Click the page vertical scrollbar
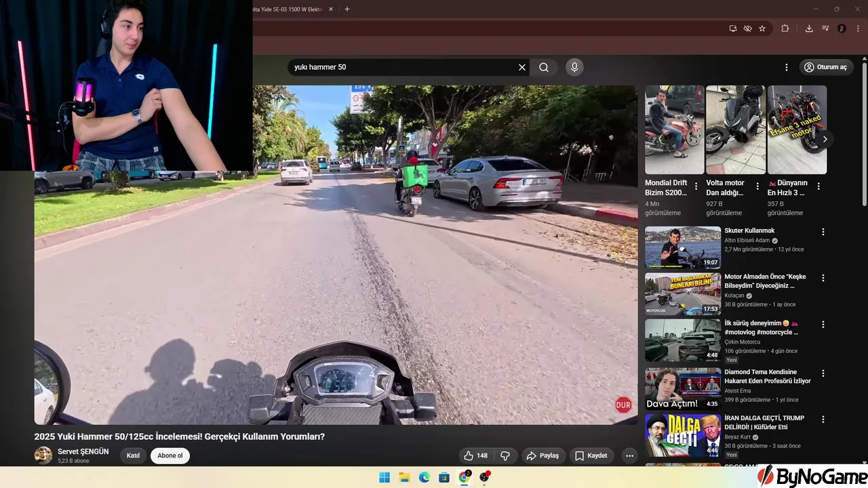This screenshot has height=488, width=868. (864, 136)
